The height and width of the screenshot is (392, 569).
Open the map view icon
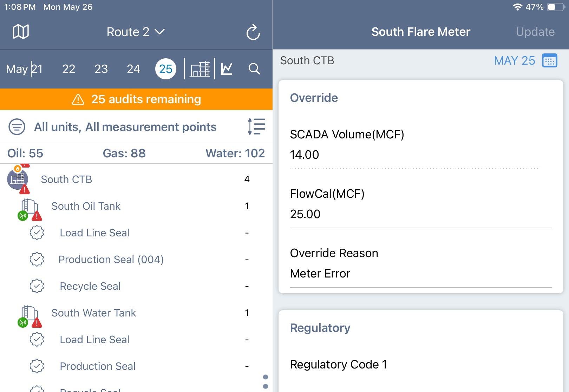[x=20, y=32]
